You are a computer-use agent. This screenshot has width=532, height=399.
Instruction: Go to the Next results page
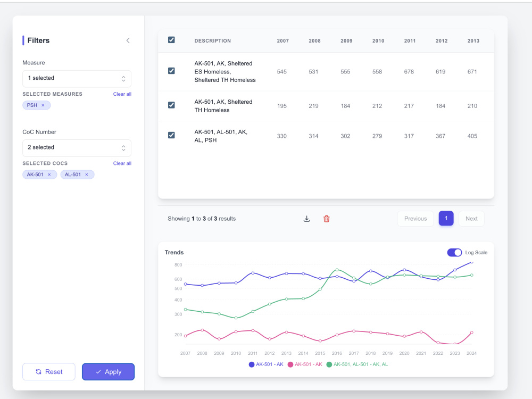click(x=471, y=219)
